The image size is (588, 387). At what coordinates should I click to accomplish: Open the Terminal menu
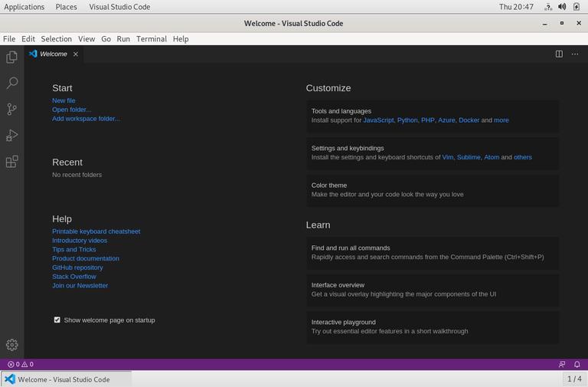coord(151,38)
